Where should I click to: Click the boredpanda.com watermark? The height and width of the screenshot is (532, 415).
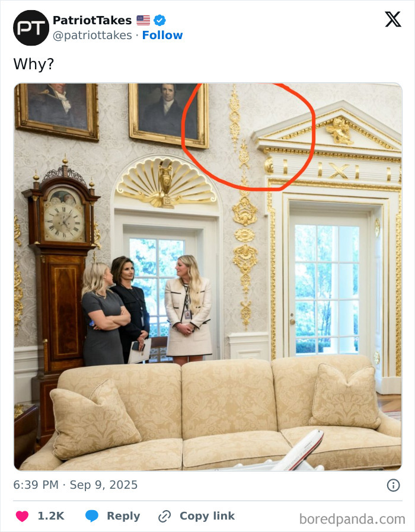tap(352, 519)
